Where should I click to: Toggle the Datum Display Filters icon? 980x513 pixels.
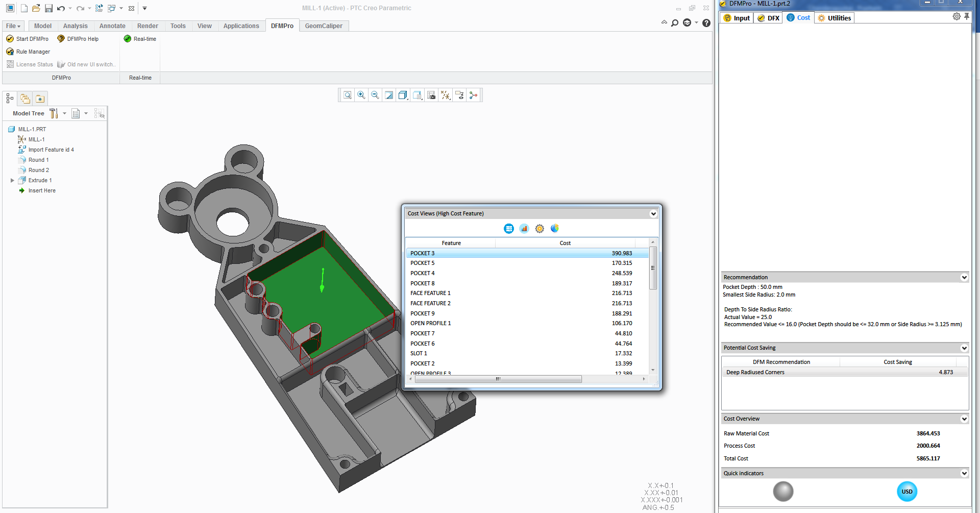(446, 95)
